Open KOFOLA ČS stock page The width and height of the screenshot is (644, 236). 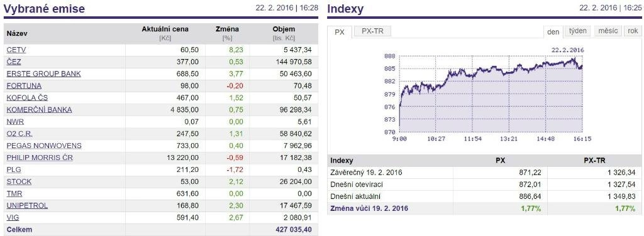pos(27,97)
